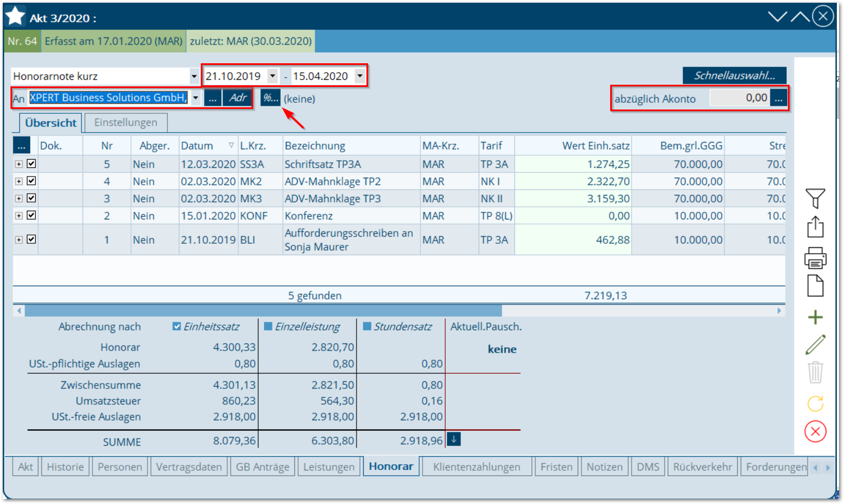844x504 pixels.
Task: Expand the ADV-Mahnklage TP2 row
Action: (x=19, y=181)
